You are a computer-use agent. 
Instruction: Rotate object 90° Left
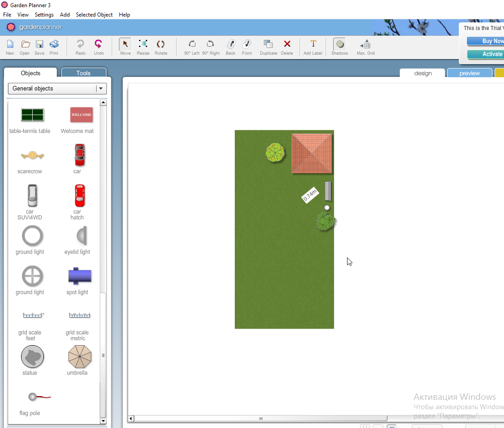tap(192, 47)
